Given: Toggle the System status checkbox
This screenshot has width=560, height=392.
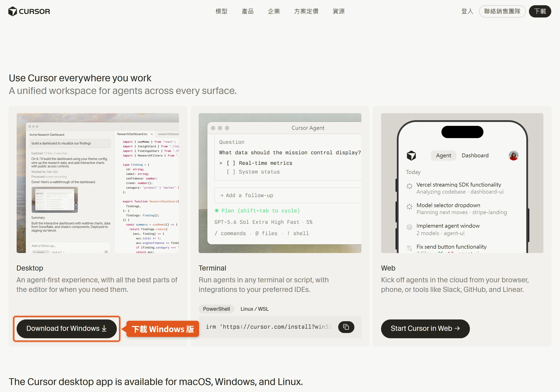Looking at the screenshot, I should (x=231, y=172).
